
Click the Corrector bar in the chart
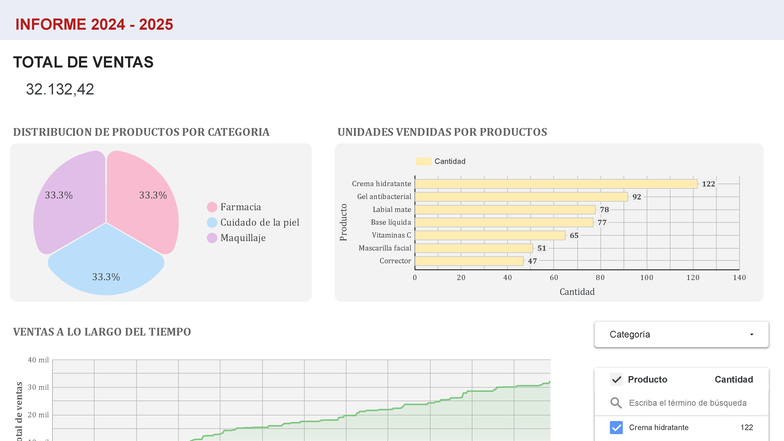coord(468,261)
